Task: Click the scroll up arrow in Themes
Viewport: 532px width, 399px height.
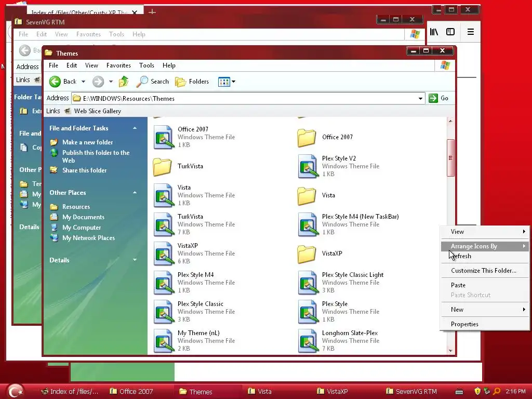Action: coord(450,121)
